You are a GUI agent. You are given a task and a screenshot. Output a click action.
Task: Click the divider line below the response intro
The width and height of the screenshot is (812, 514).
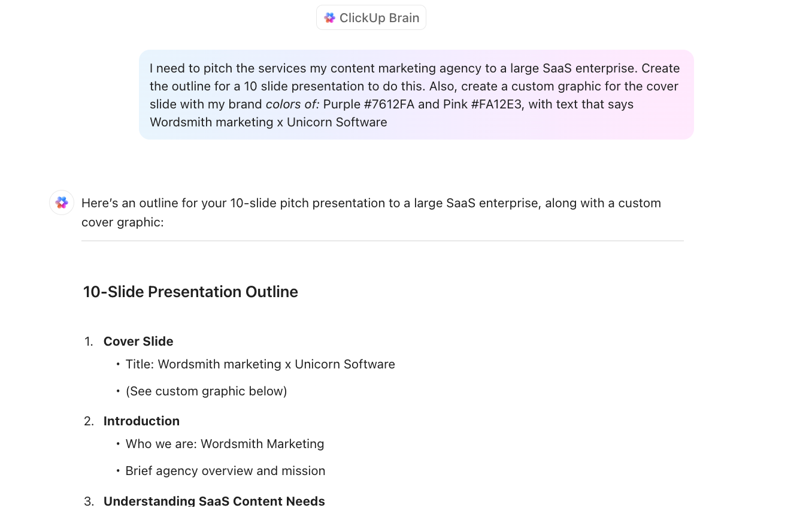[383, 241]
